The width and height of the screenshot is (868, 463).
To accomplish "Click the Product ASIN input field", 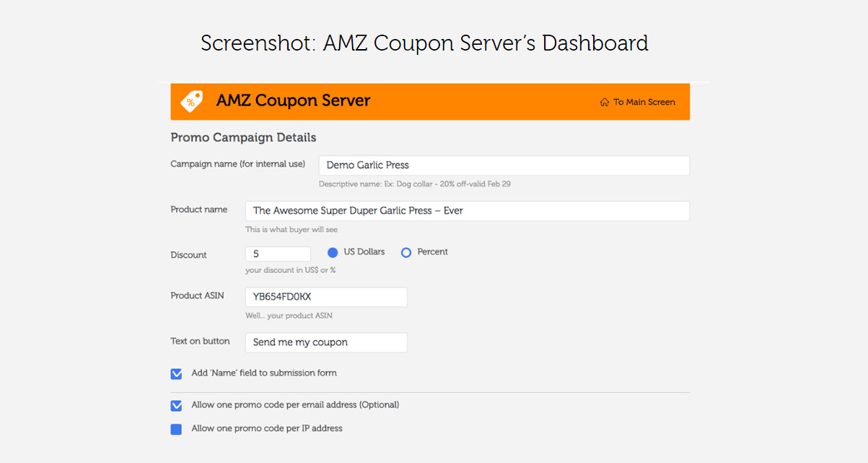I will [326, 297].
